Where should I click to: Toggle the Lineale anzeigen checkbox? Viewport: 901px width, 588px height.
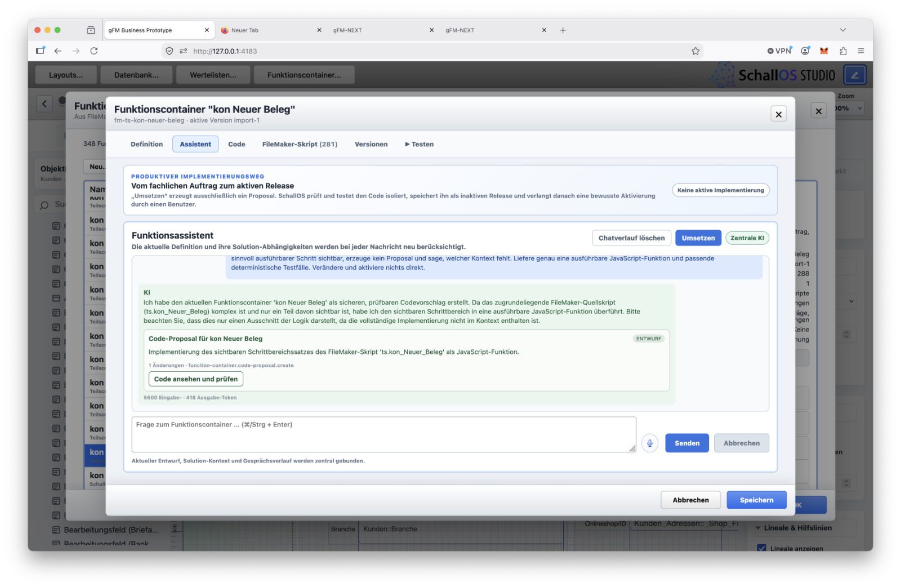(x=761, y=548)
